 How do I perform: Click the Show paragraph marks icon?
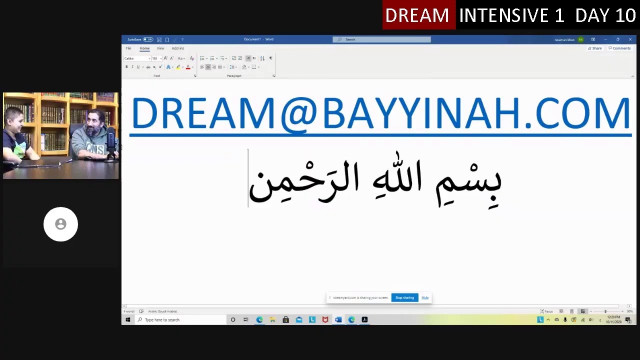(x=271, y=58)
